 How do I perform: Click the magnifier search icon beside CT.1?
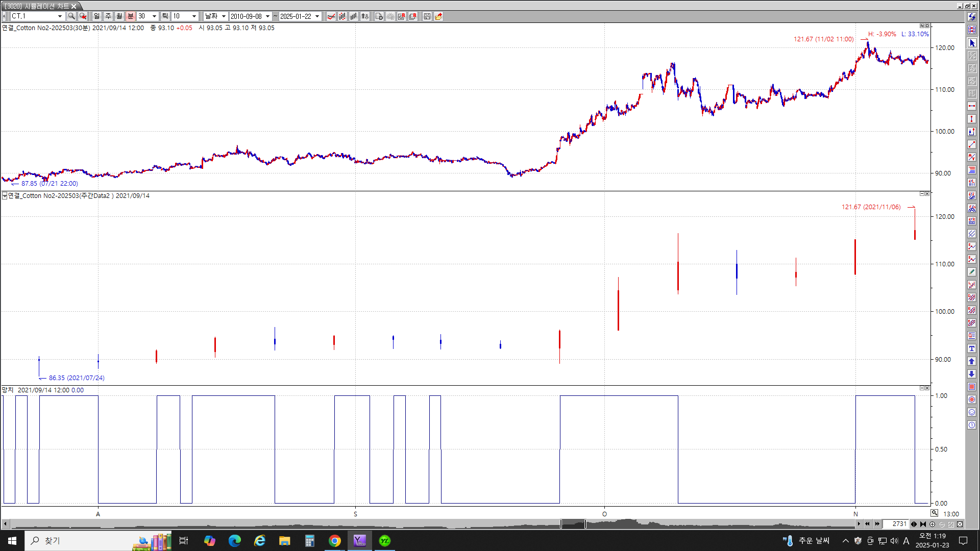coord(71,16)
